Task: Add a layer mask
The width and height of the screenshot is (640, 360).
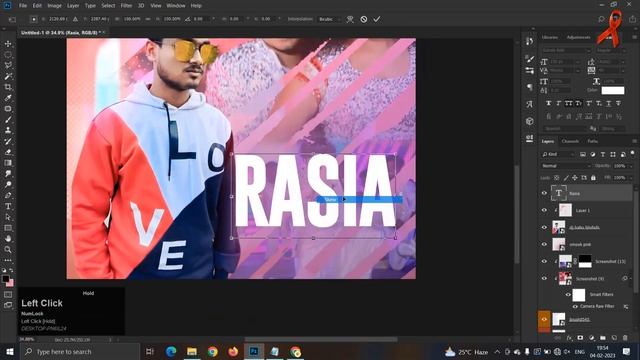Action: pos(580,338)
